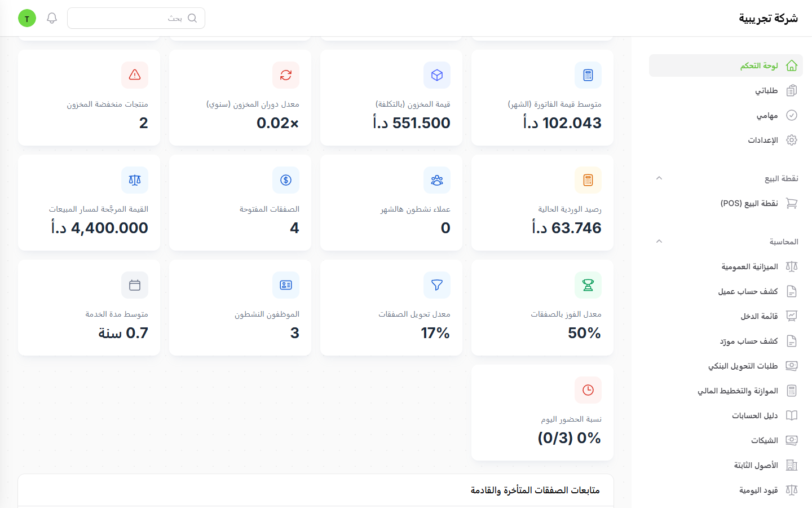Click the low-stock warning triangle icon
The width and height of the screenshot is (812, 508).
pos(135,75)
